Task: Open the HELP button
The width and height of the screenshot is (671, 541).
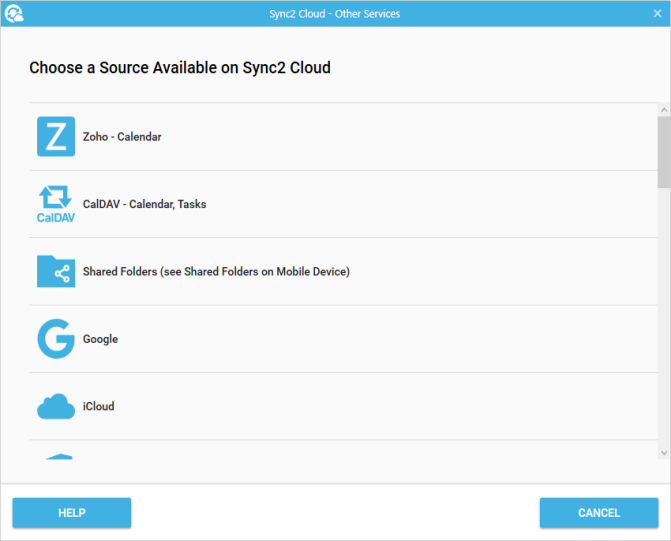Action: (72, 513)
